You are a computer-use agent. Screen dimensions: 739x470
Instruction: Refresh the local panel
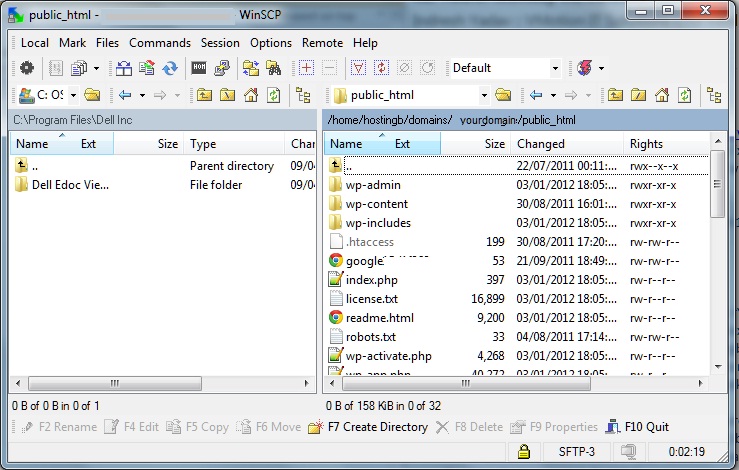273,95
